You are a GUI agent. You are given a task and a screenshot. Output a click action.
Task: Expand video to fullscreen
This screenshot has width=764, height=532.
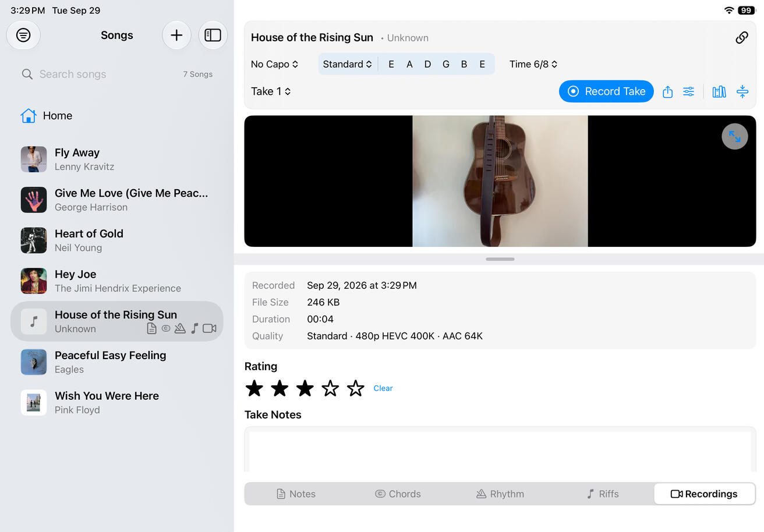(735, 137)
